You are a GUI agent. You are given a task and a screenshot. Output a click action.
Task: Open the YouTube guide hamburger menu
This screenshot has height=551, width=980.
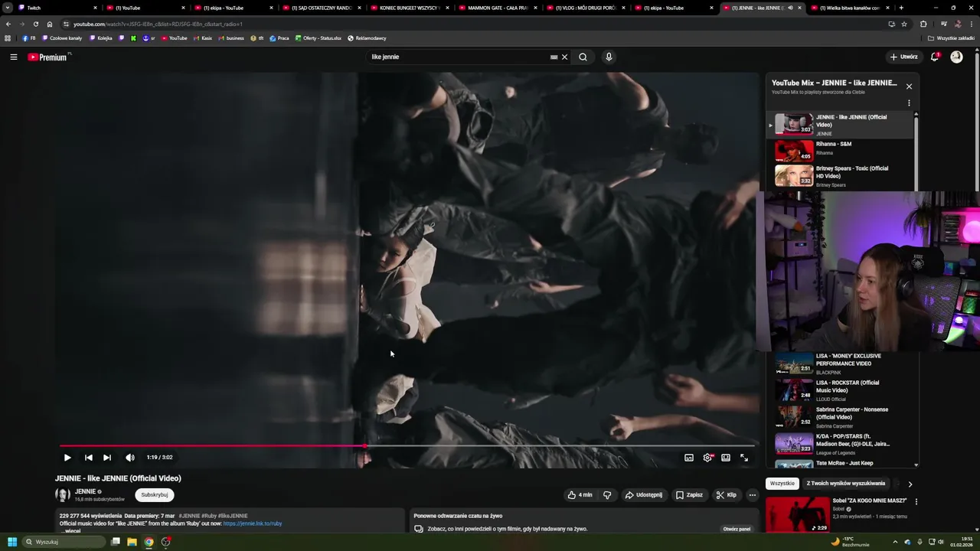(13, 57)
